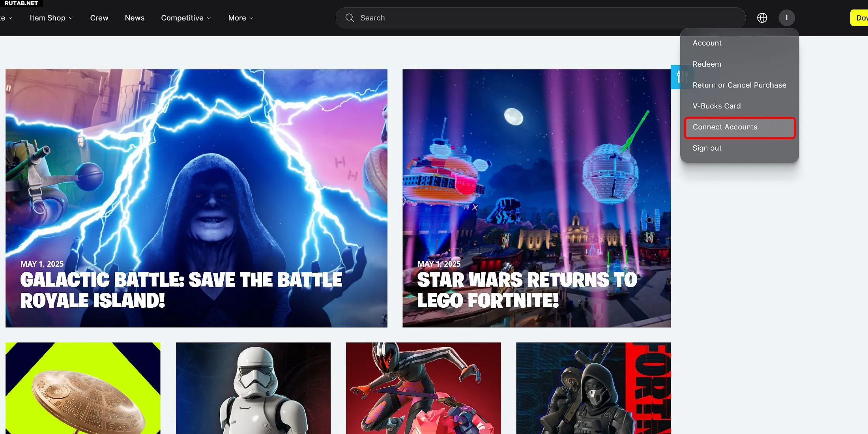Click the search magnifier icon

pyautogui.click(x=350, y=18)
